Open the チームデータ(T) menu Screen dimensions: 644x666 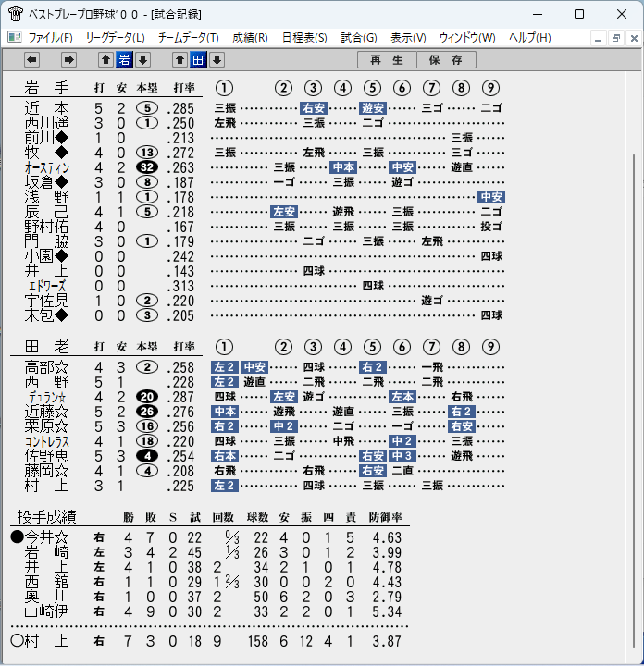click(188, 38)
